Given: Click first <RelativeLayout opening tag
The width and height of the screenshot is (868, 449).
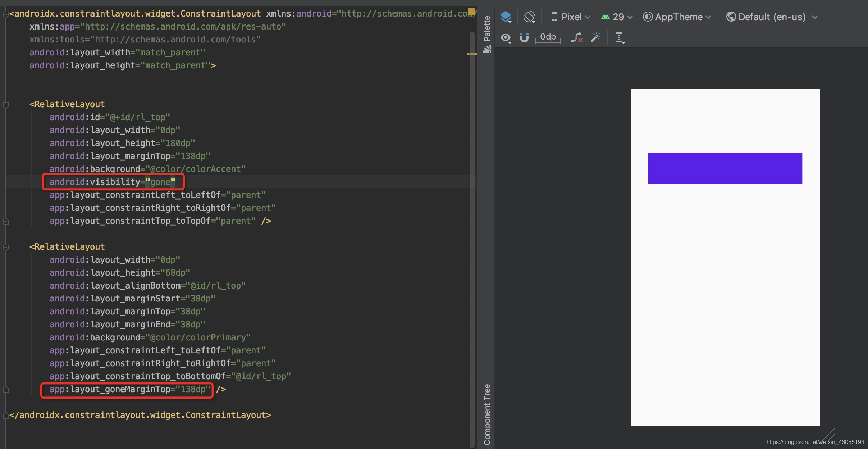Looking at the screenshot, I should point(67,104).
